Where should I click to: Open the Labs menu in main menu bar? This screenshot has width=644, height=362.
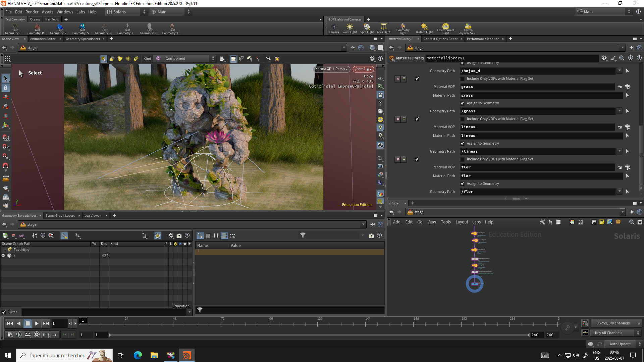point(80,12)
